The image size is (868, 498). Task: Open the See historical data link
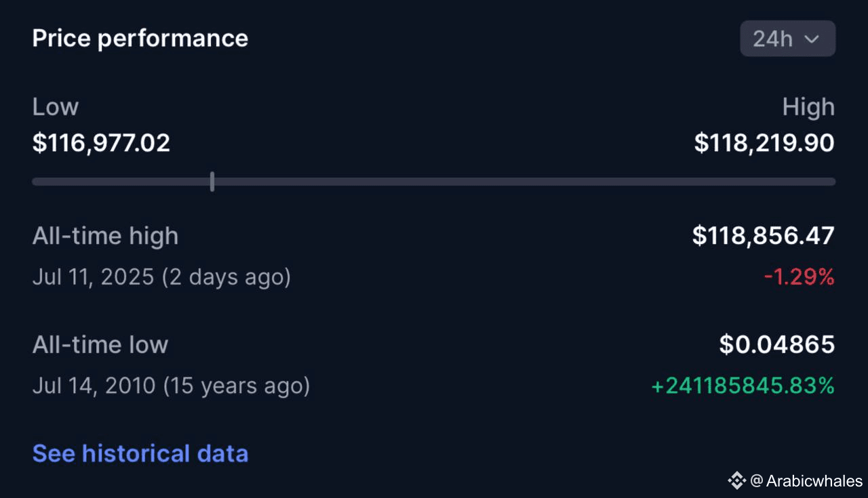(x=140, y=453)
